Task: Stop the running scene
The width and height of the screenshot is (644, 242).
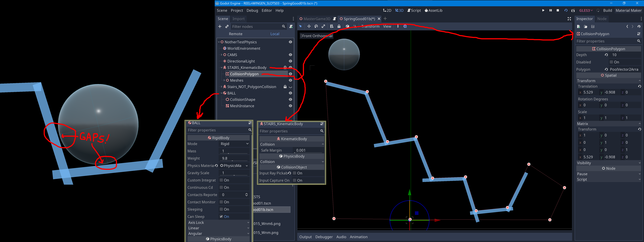Action: [558, 11]
